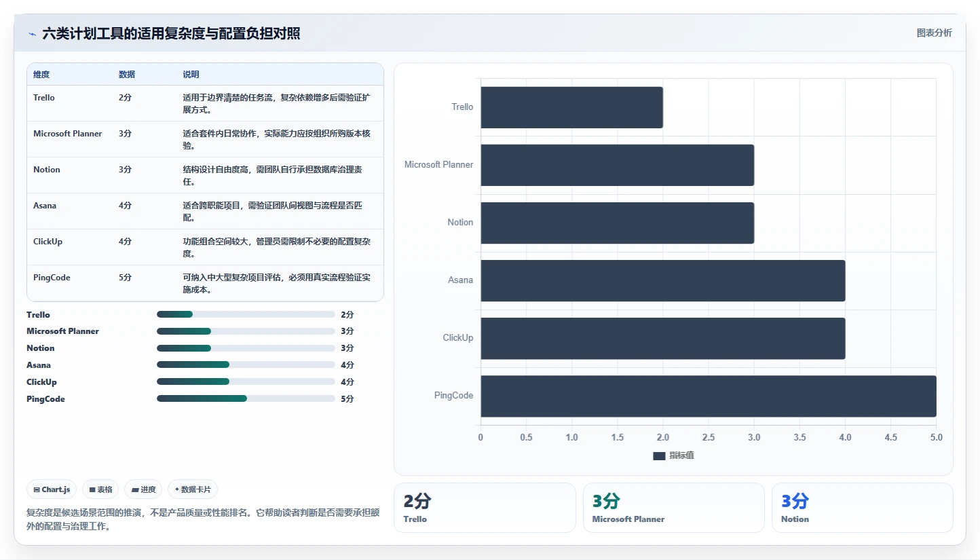This screenshot has width=980, height=560.
Task: Click the Microsoft Planner chart bar
Action: click(x=618, y=165)
